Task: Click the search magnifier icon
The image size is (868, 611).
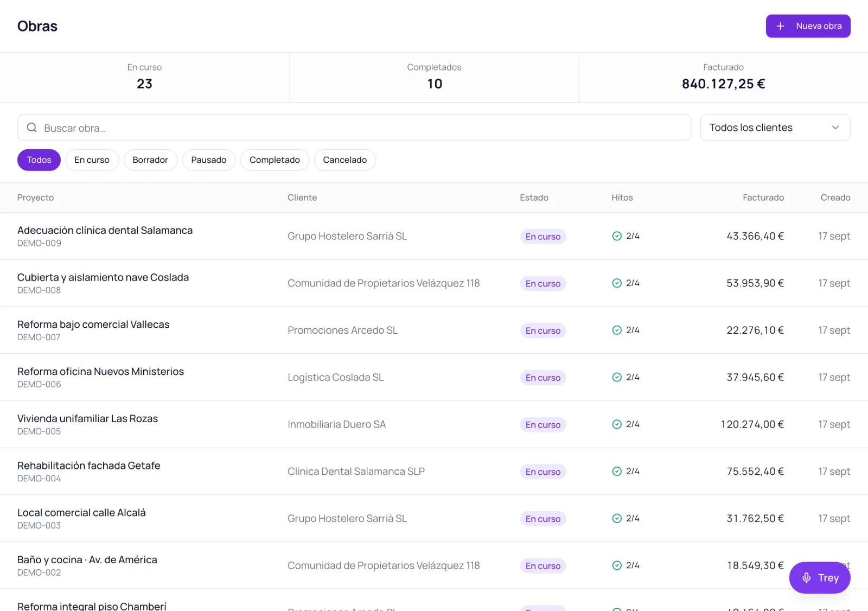Action: (x=32, y=128)
